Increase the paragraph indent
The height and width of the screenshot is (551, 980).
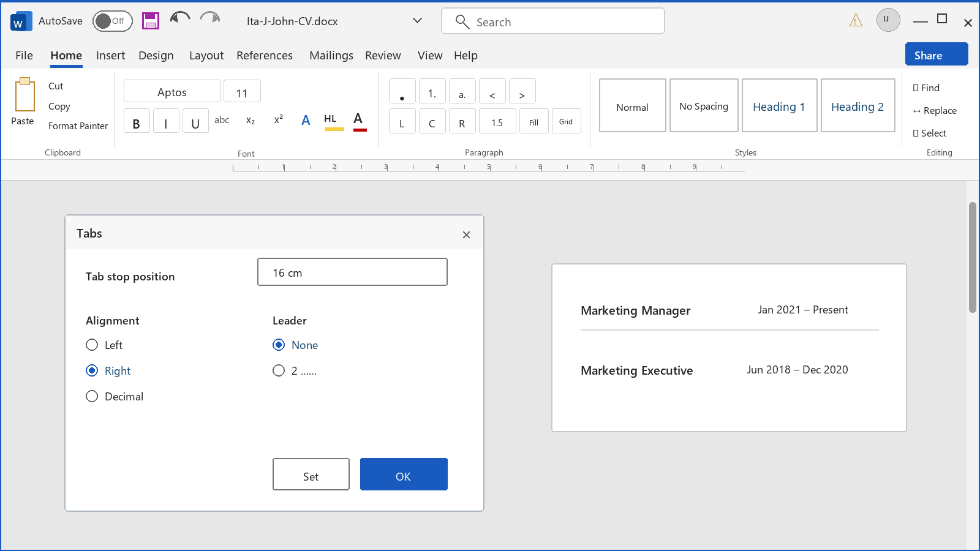point(522,91)
